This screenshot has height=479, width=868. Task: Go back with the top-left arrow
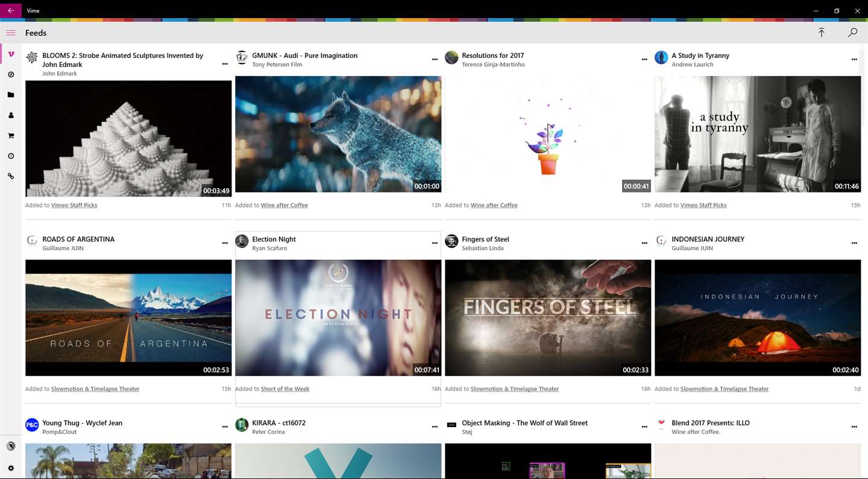[11, 10]
